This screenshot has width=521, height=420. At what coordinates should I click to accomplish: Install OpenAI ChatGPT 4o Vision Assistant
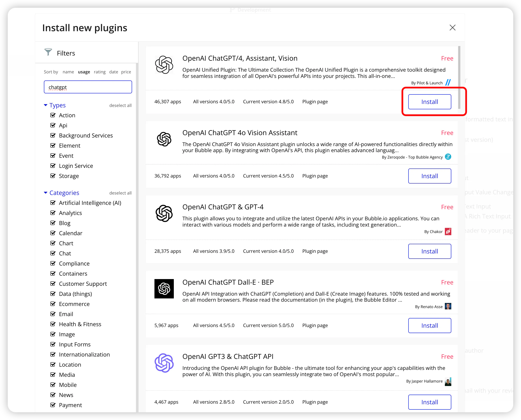[x=430, y=176]
